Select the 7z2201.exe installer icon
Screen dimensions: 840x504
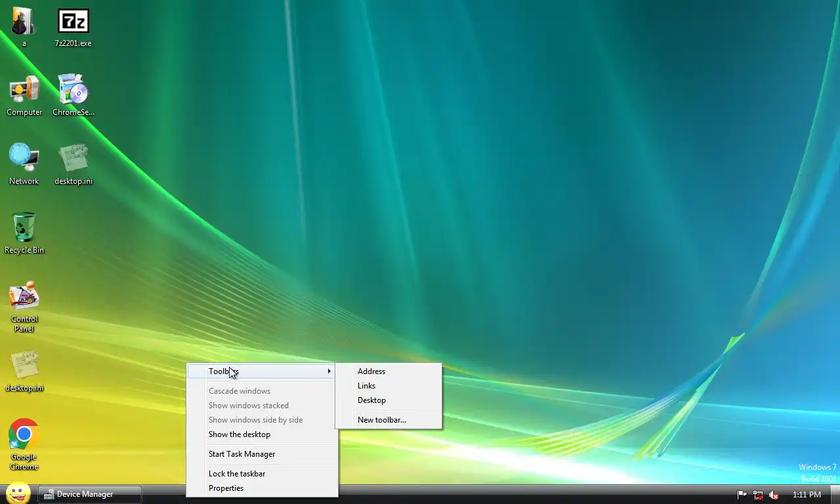pos(73,26)
